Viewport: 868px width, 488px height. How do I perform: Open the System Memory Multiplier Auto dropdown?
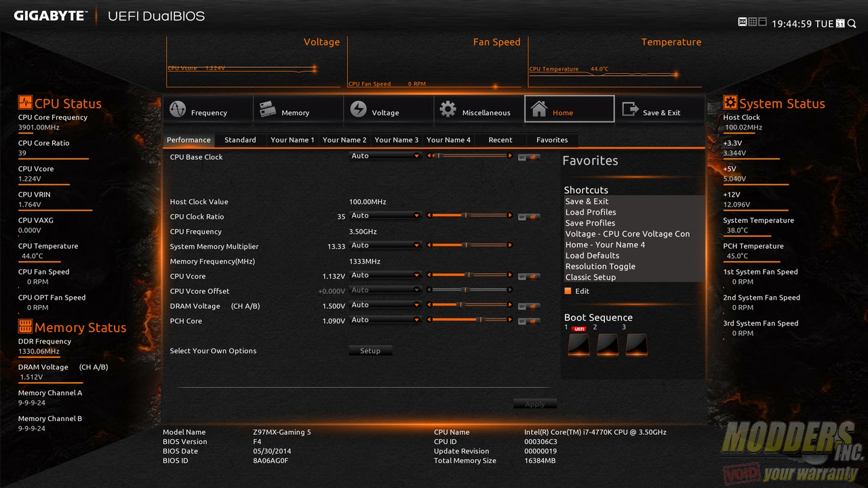(x=385, y=245)
